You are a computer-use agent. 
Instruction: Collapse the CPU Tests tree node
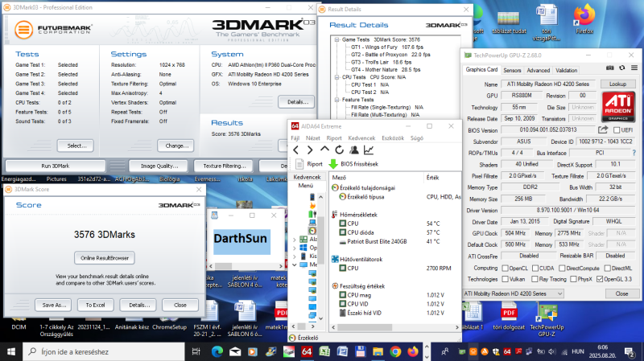336,77
